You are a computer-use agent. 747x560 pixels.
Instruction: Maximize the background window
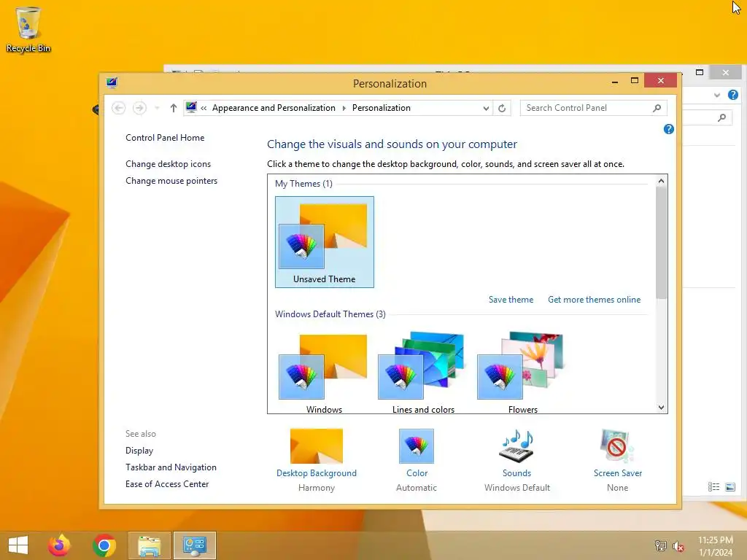[700, 72]
